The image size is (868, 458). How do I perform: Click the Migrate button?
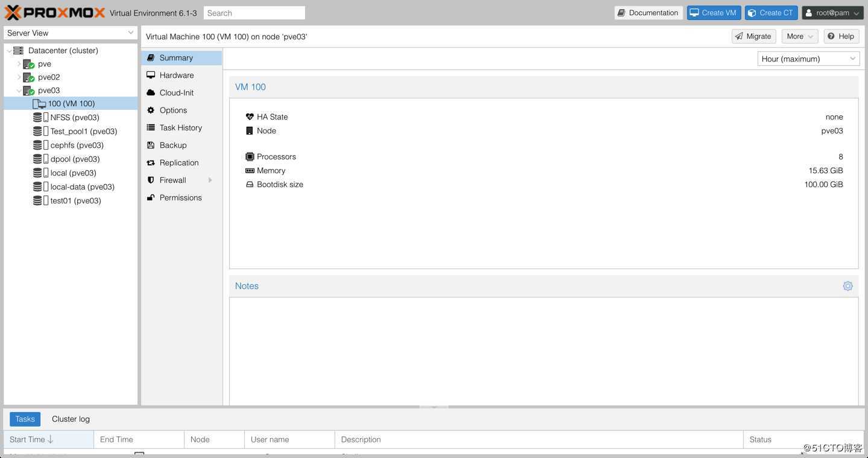pos(753,36)
